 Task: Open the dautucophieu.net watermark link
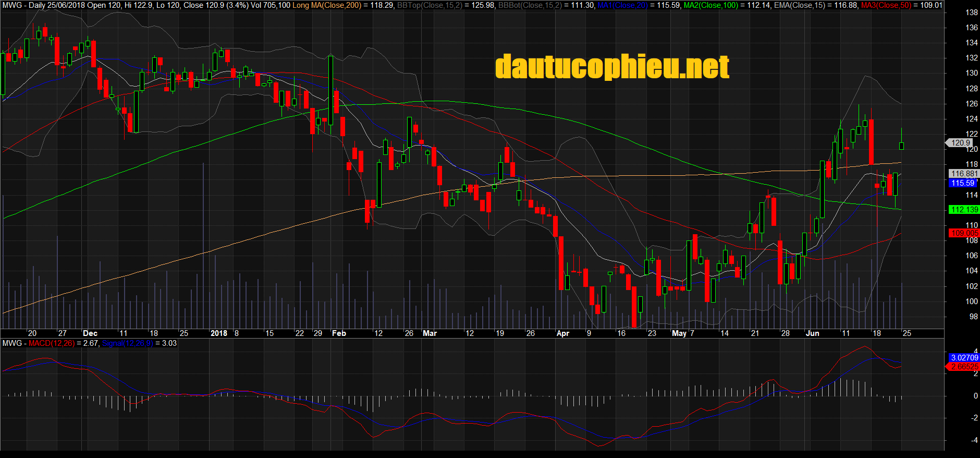[x=612, y=67]
